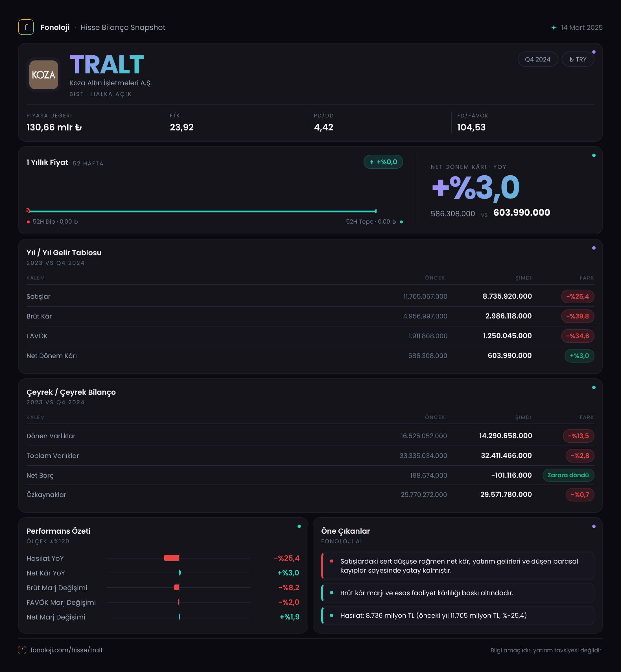This screenshot has width=621, height=672.
Task: Click the purple dot on the Öne Çıkanlar card
Action: 593,526
